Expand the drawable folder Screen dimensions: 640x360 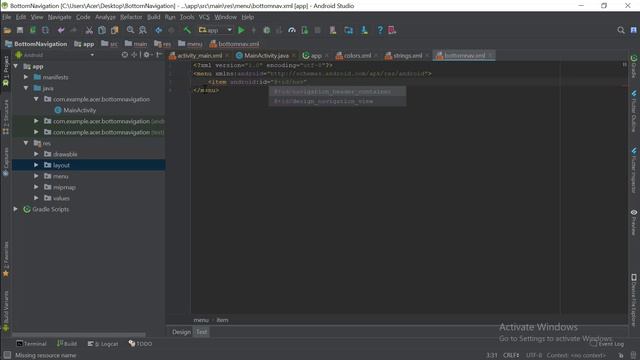[x=36, y=154]
